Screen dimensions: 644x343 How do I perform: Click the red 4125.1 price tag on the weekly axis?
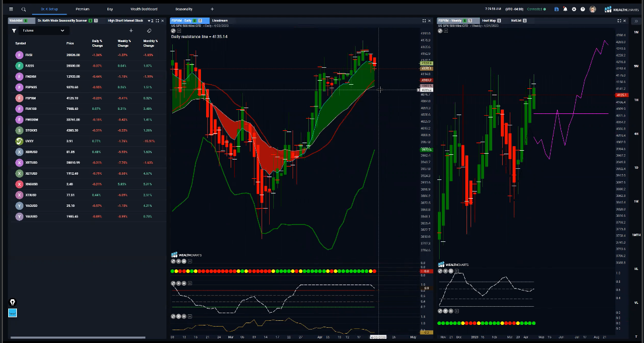click(621, 95)
